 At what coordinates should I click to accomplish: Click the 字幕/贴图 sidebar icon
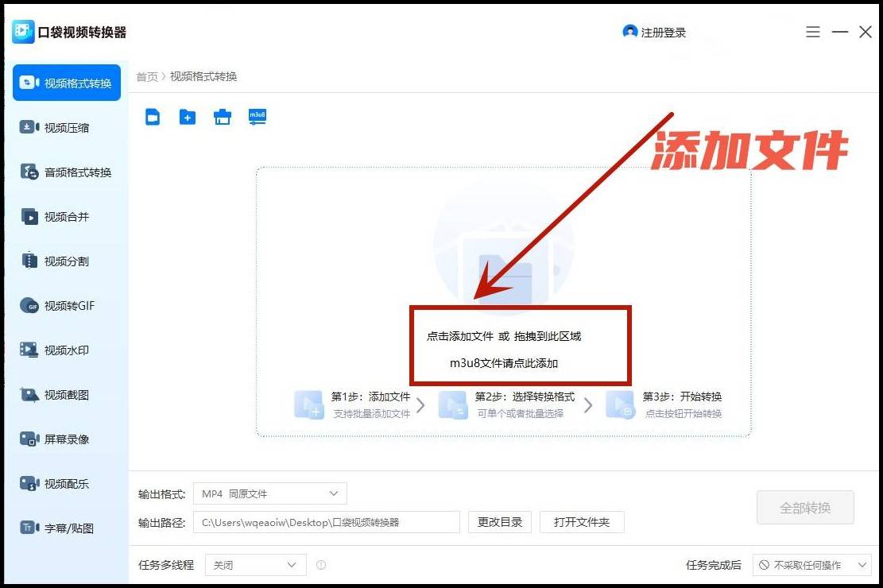[x=29, y=528]
